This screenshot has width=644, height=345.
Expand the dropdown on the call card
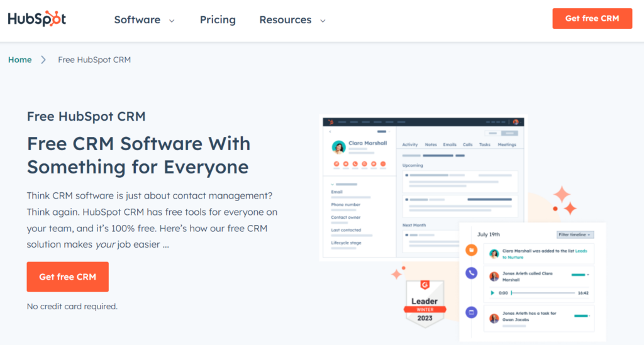click(588, 275)
